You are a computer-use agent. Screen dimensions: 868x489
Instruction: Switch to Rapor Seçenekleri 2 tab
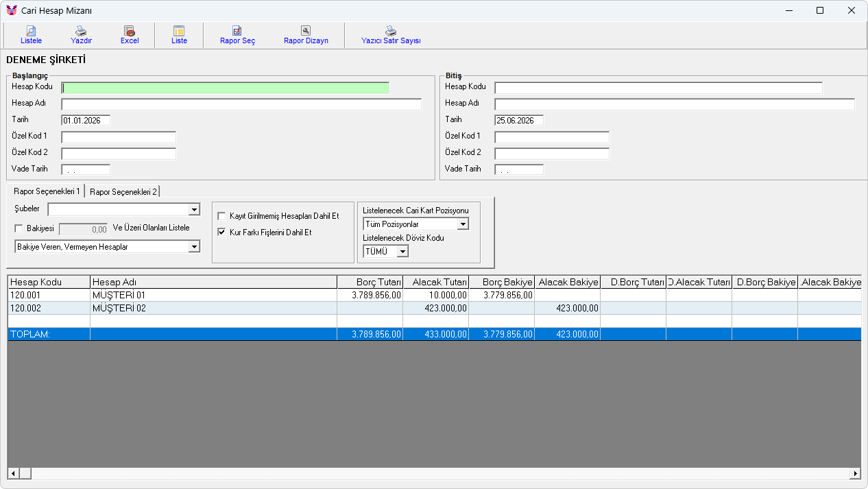pyautogui.click(x=123, y=192)
